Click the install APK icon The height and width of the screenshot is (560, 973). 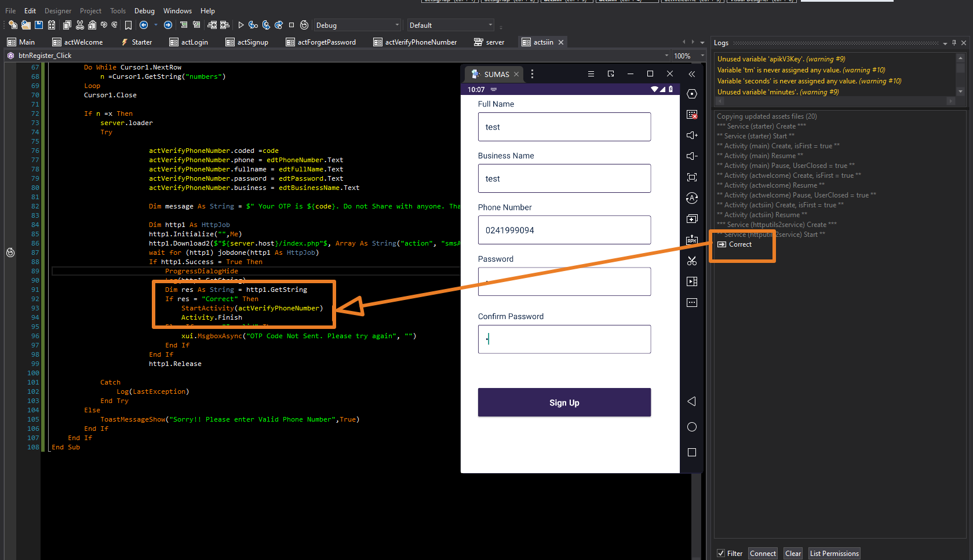[x=692, y=240]
